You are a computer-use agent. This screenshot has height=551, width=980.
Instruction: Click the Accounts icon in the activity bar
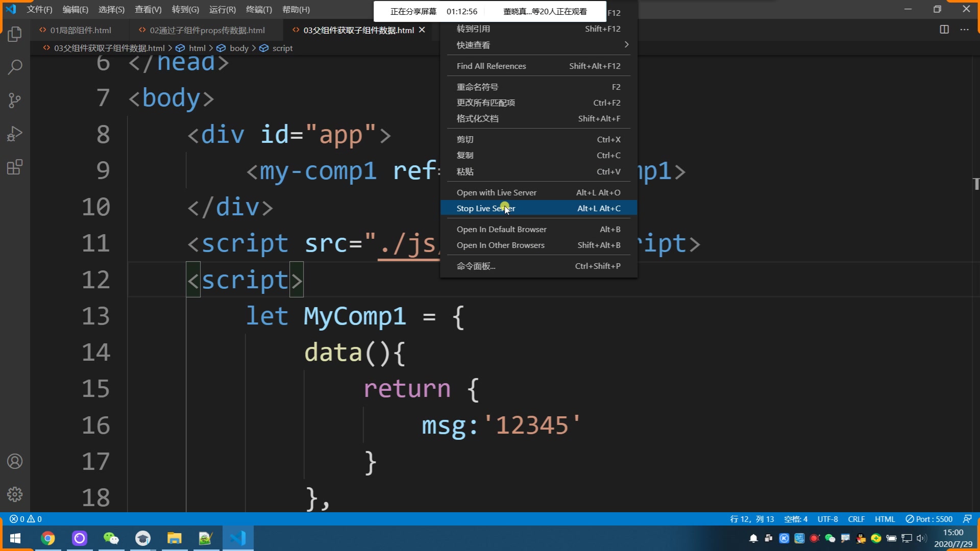click(15, 461)
